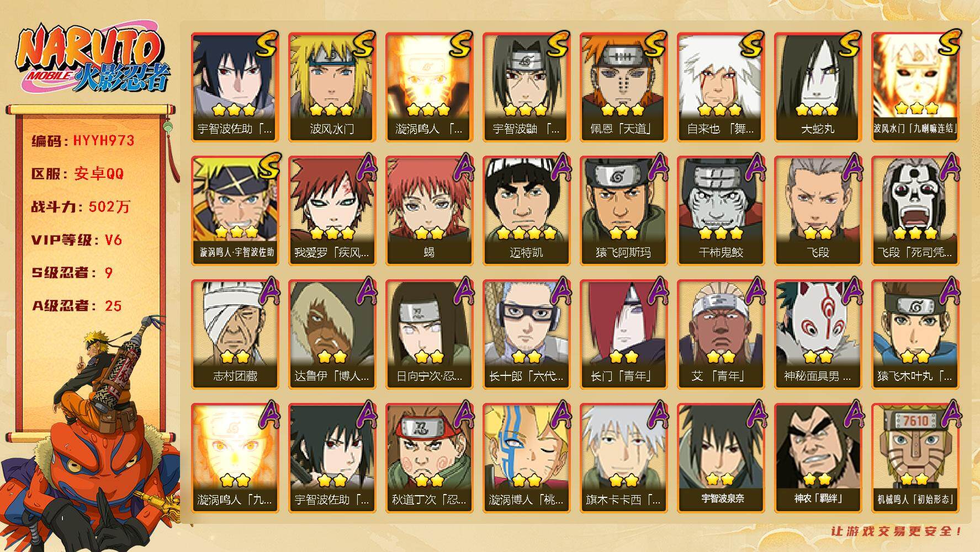Open the 大蛇丸 character card
Viewport: 980px width, 552px height.
coord(818,87)
